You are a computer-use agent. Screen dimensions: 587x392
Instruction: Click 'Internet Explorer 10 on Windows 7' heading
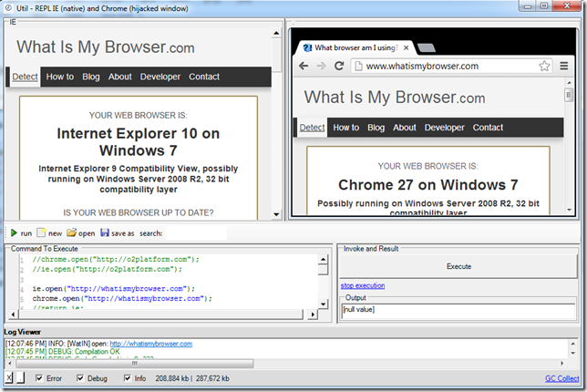(139, 142)
